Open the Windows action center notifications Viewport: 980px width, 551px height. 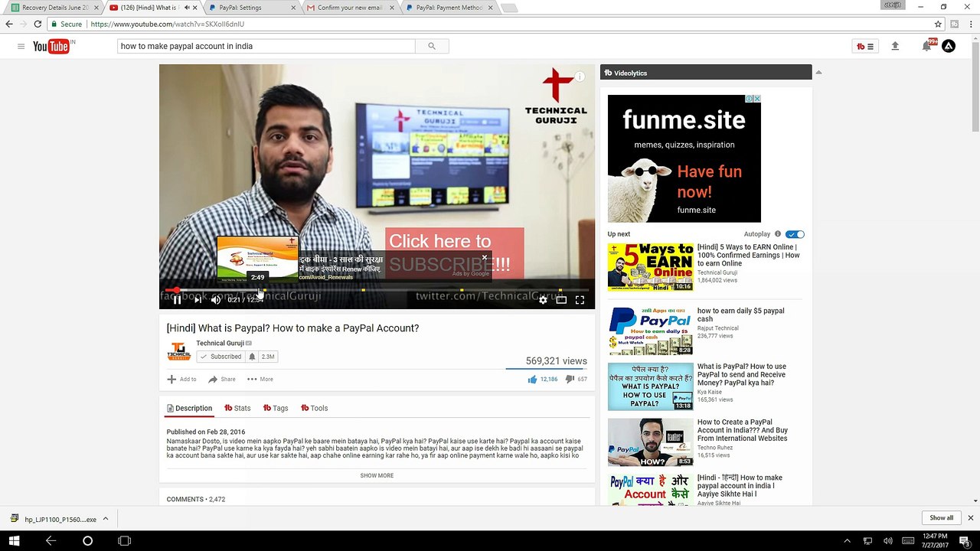click(x=965, y=541)
